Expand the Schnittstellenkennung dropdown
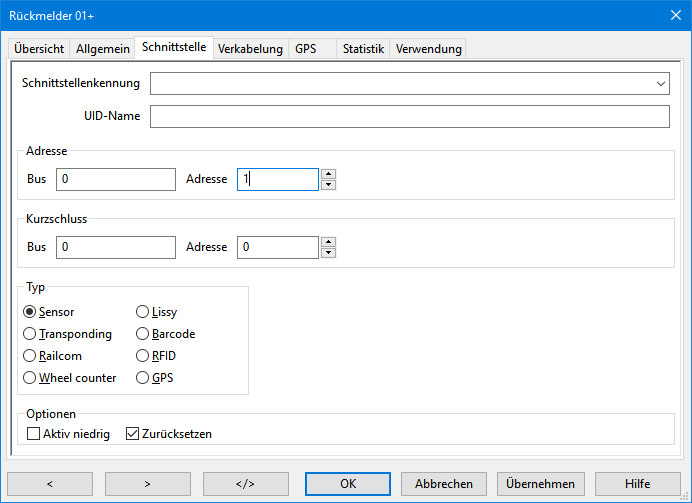 (661, 83)
